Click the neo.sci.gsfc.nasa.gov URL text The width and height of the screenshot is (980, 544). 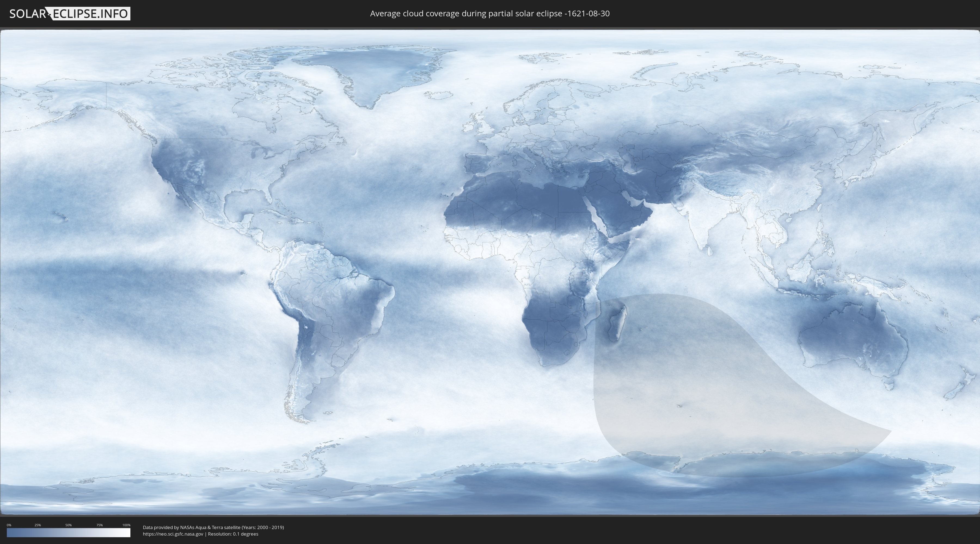(173, 534)
